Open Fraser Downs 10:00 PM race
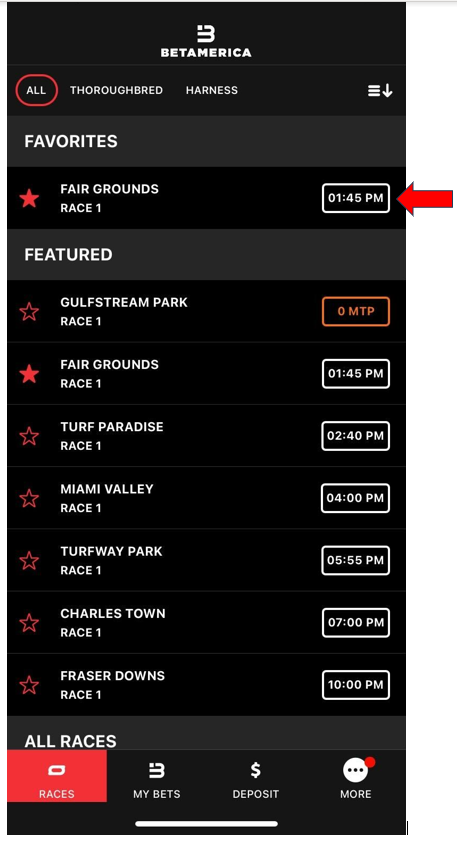Viewport: 457px width, 841px height. click(x=356, y=684)
